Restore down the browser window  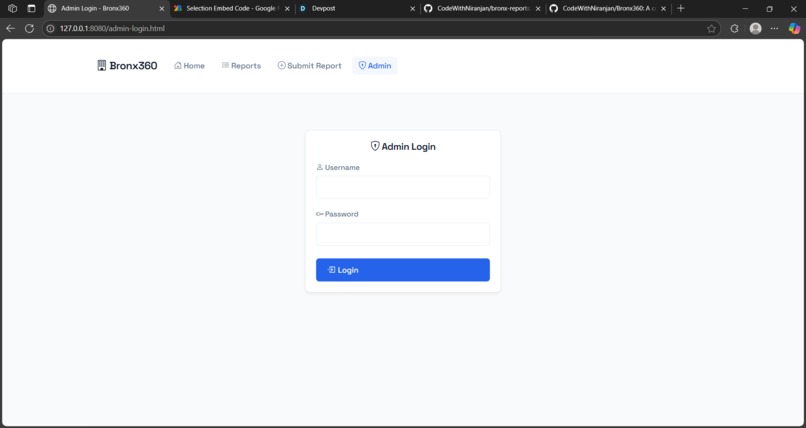tap(769, 9)
